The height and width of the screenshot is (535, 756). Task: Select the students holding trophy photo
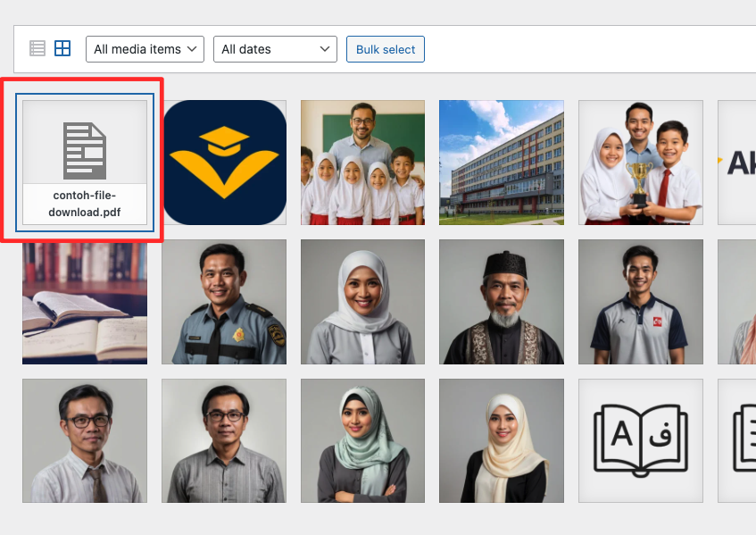pyautogui.click(x=641, y=162)
